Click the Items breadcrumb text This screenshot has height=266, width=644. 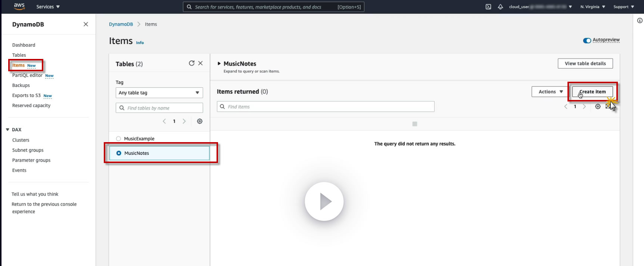click(151, 24)
